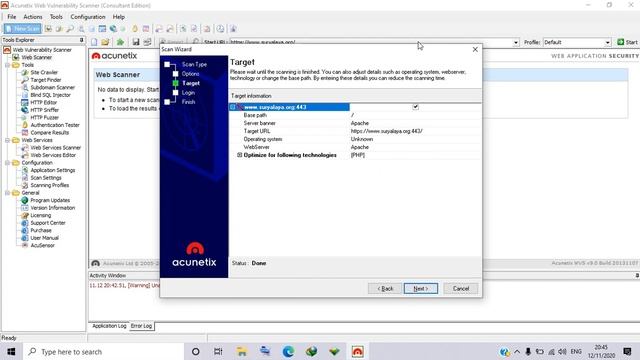The height and width of the screenshot is (360, 640).
Task: Click the Operating system Unknown value
Action: point(362,139)
